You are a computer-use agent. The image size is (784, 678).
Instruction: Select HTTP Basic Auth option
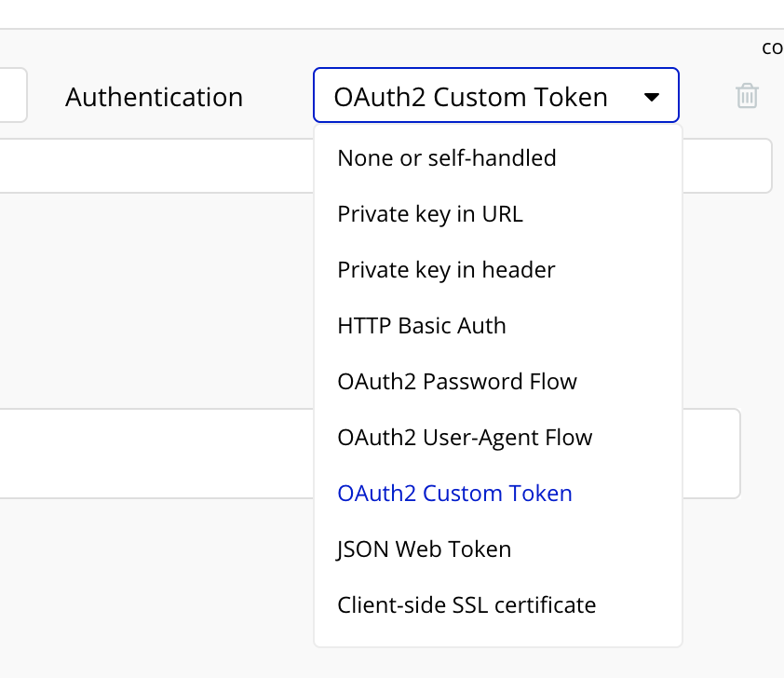click(x=422, y=326)
